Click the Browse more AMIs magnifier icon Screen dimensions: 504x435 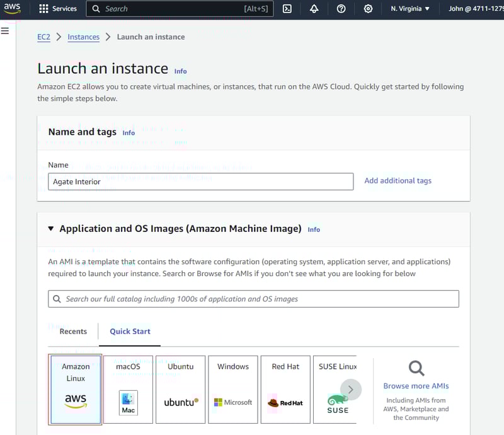[x=416, y=368]
